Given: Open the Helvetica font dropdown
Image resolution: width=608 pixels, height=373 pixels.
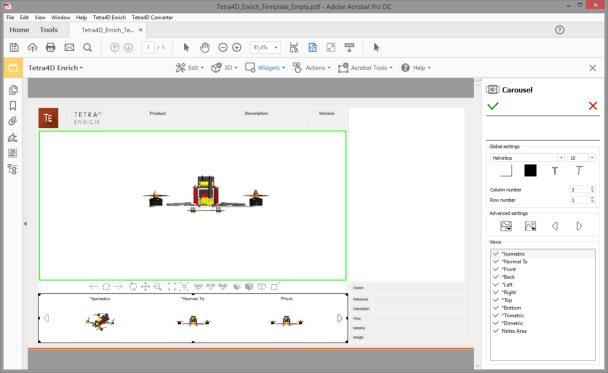Looking at the screenshot, I should click(561, 158).
